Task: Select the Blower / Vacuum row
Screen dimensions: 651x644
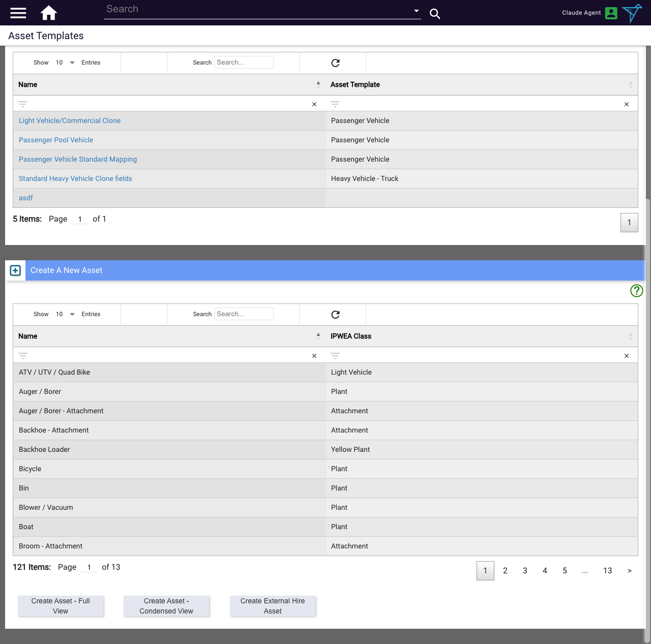Action: click(x=325, y=508)
